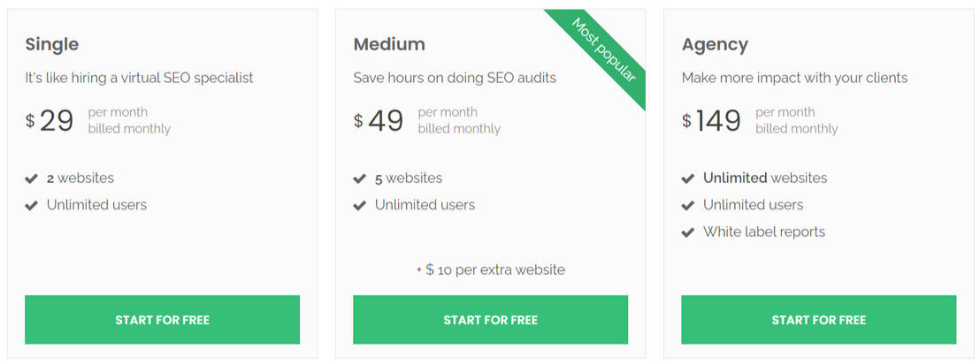980x364 pixels.
Task: Click the virtual SEO specialist tagline
Action: coord(140,78)
